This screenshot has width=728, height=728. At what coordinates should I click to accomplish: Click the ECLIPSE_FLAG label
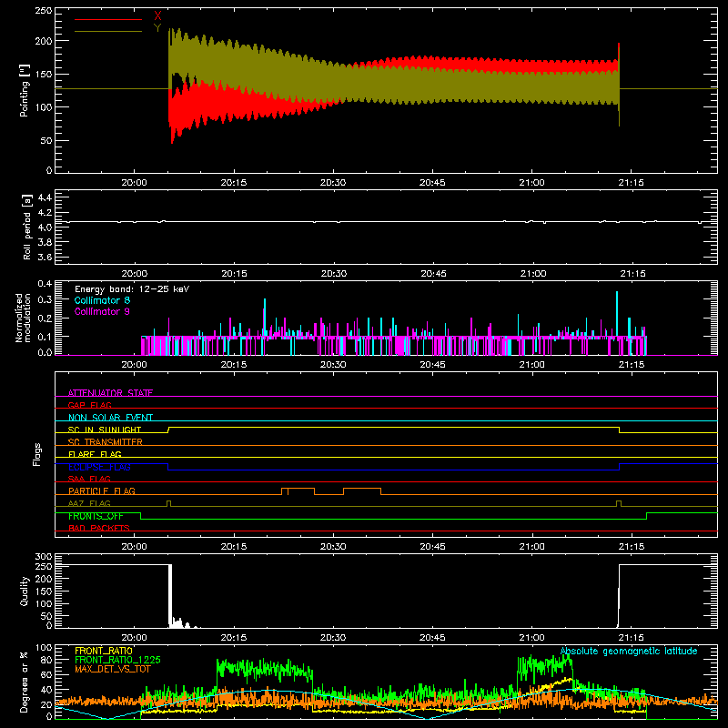tap(99, 467)
